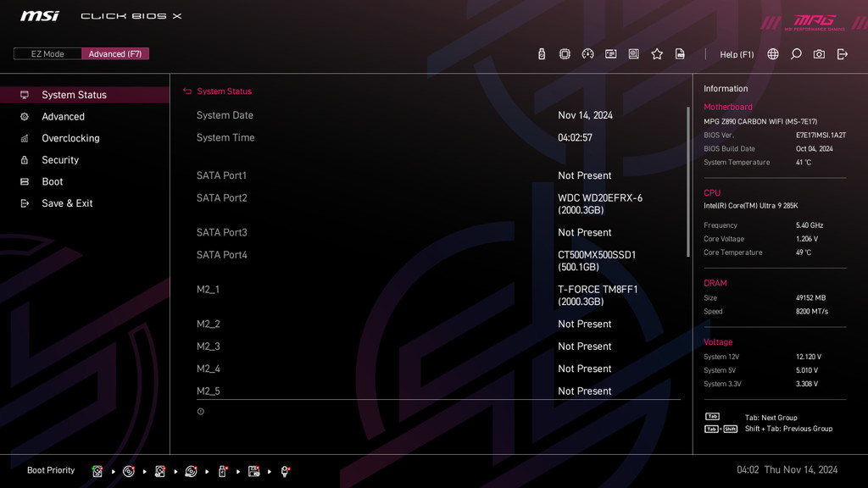The image size is (868, 488).
Task: Select the M2_4 row label
Action: (x=208, y=369)
